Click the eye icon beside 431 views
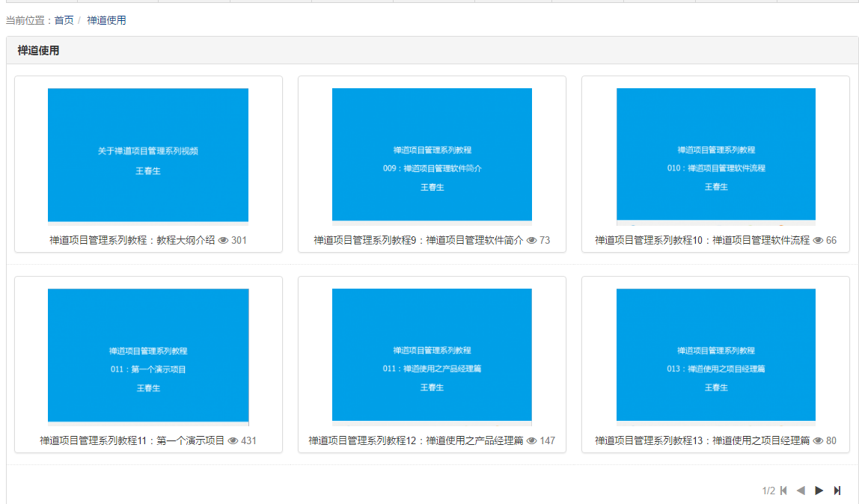Screen dimensions: 859x504 coord(233,441)
